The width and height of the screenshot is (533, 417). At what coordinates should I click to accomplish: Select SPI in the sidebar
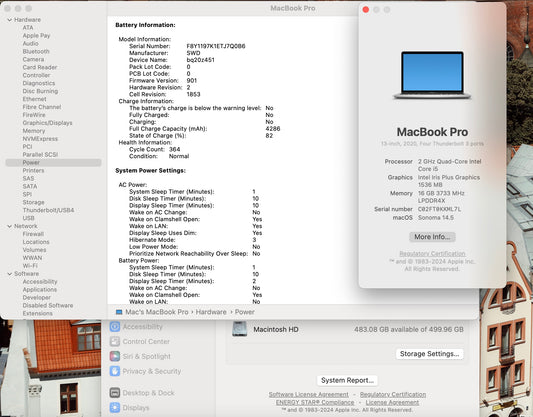[x=27, y=194]
